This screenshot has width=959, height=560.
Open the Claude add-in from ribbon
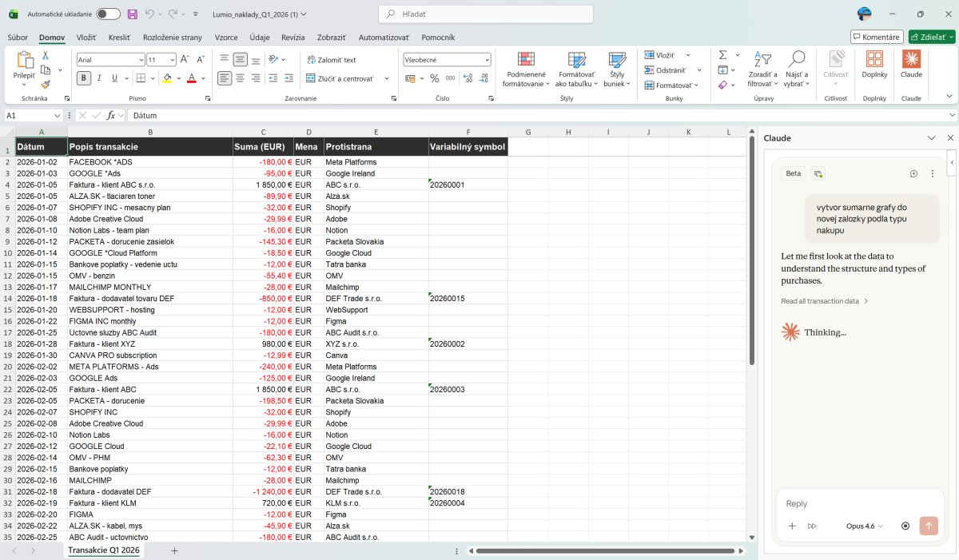click(x=911, y=64)
